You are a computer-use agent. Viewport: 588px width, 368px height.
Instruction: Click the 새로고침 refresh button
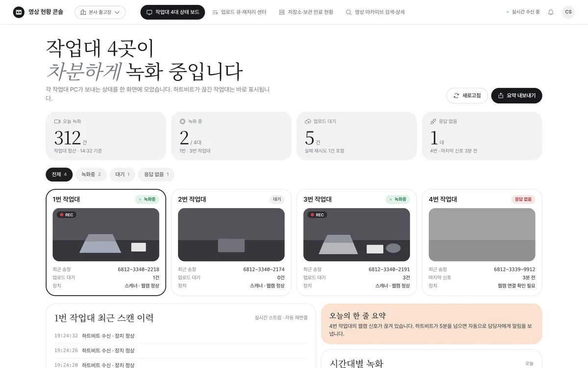pos(467,96)
